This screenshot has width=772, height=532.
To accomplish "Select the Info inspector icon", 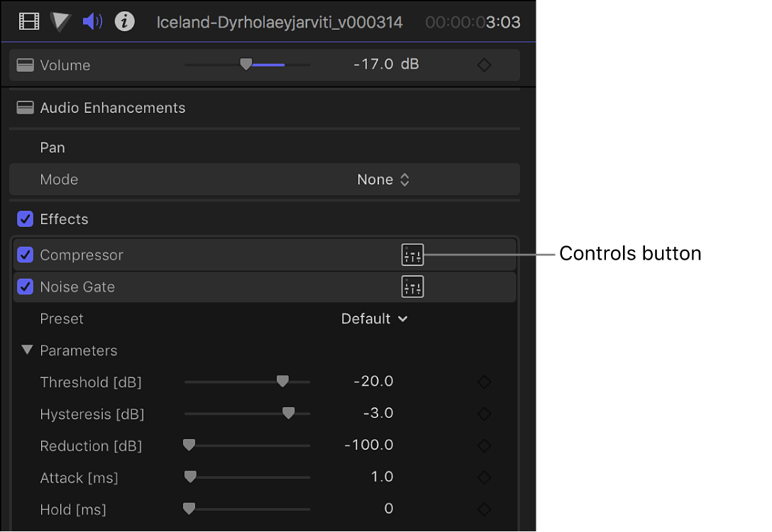I will [125, 21].
